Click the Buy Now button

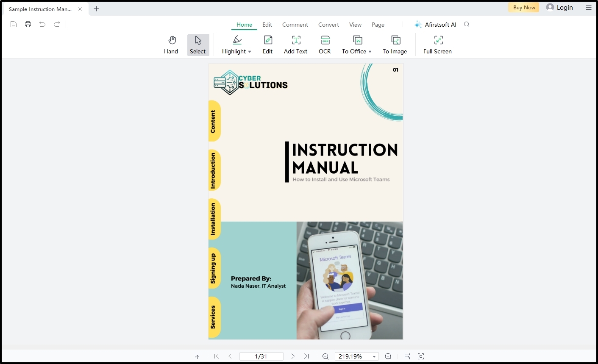[x=524, y=7]
